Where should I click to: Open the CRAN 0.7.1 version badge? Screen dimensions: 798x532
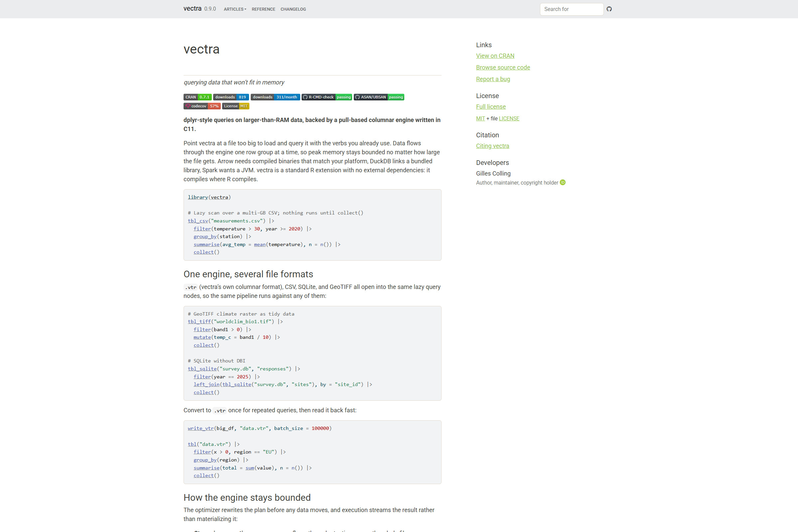pos(198,97)
